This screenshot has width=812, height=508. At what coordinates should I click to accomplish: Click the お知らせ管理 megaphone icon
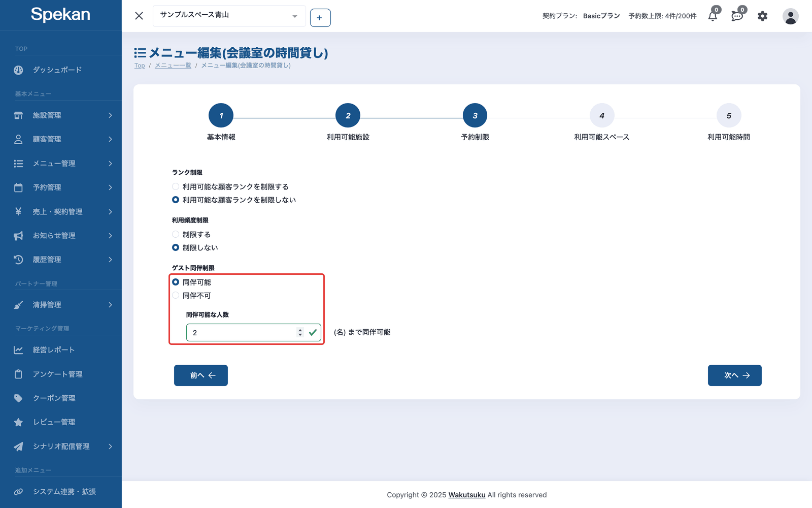[18, 236]
